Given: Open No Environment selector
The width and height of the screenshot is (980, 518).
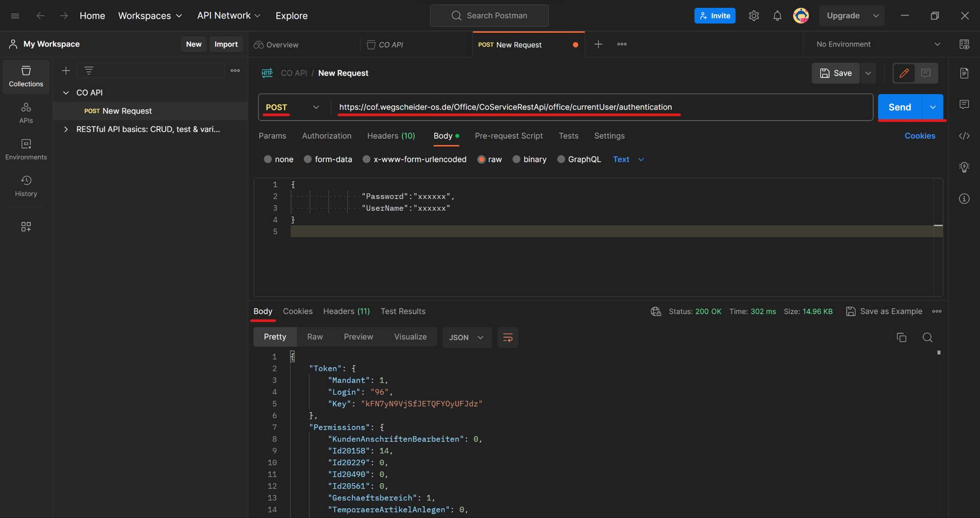Looking at the screenshot, I should [878, 44].
